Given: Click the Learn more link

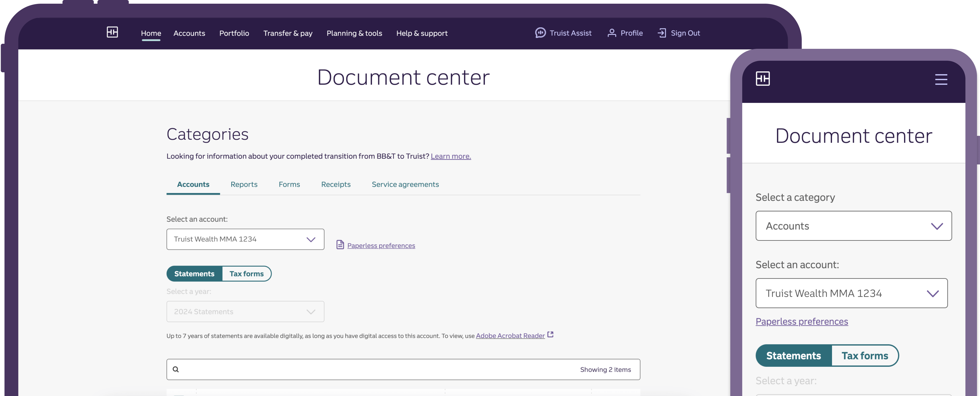Looking at the screenshot, I should coord(450,156).
